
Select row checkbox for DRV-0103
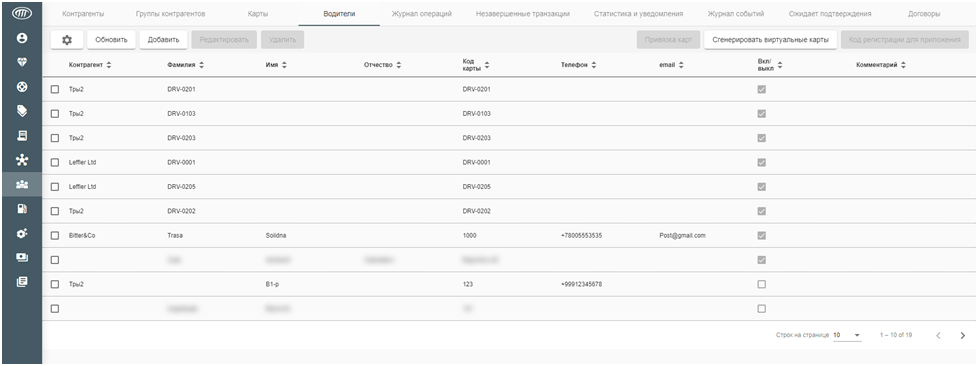pyautogui.click(x=55, y=113)
